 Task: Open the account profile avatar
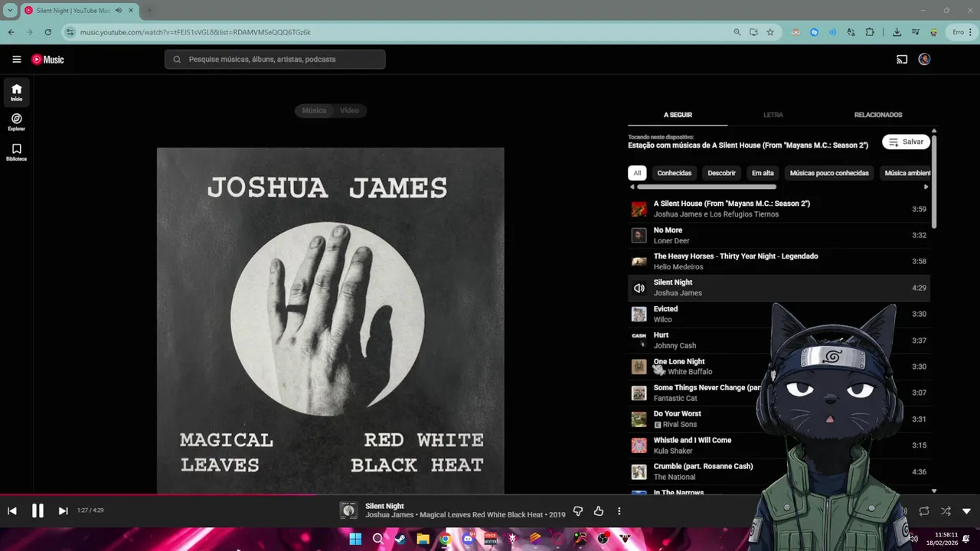(924, 59)
